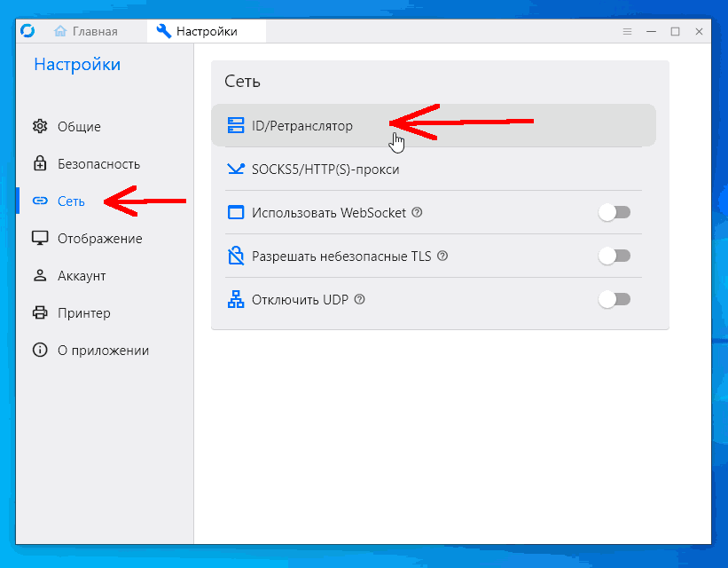The image size is (728, 568).
Task: Open help tooltip for Разрешать небезопасные TLS
Action: pos(442,256)
